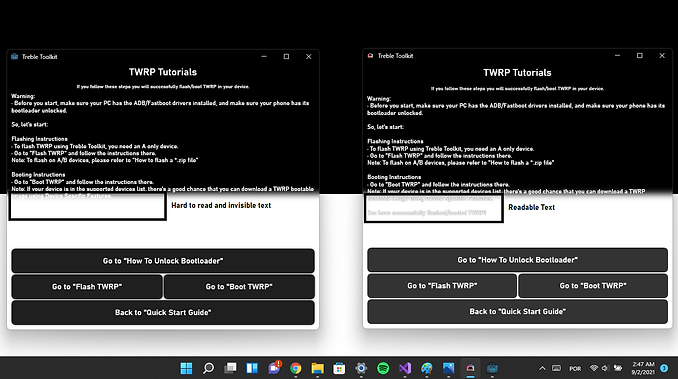The image size is (678, 379).
Task: Open touch keyboard from system tray
Action: tap(556, 368)
